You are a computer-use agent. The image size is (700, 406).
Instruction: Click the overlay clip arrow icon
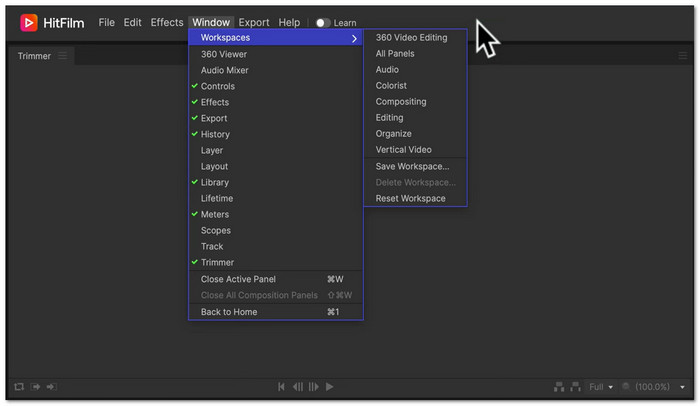(x=52, y=387)
